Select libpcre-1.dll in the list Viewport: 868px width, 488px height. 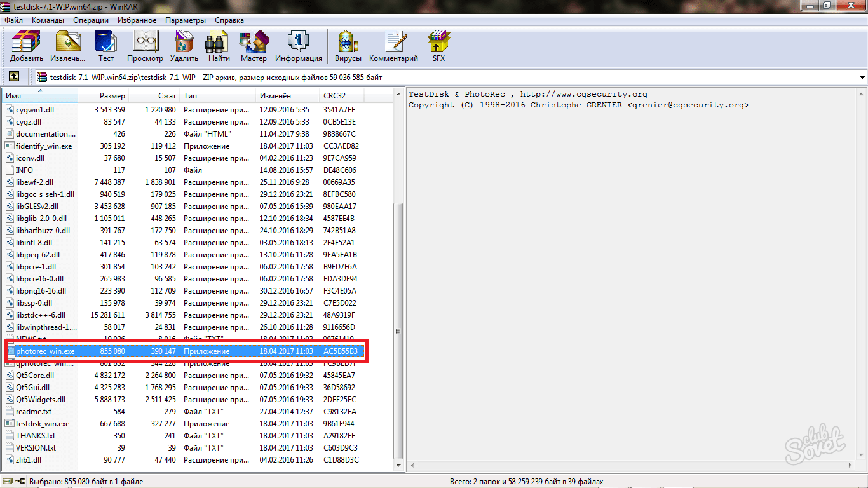(x=36, y=266)
